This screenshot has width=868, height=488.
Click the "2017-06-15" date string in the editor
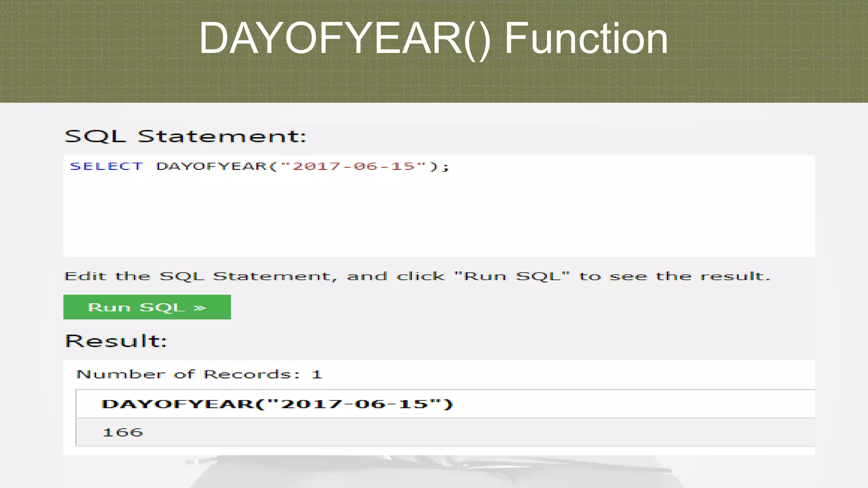pos(353,166)
